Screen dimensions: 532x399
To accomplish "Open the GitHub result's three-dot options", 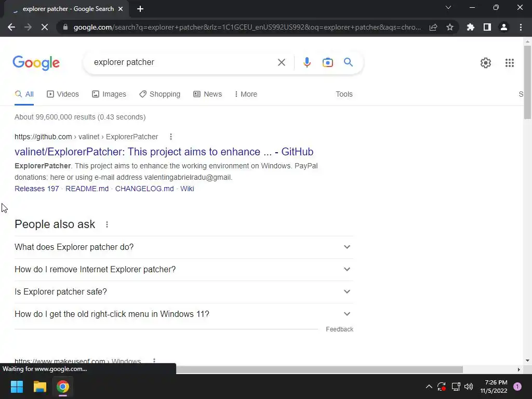I will [x=170, y=137].
